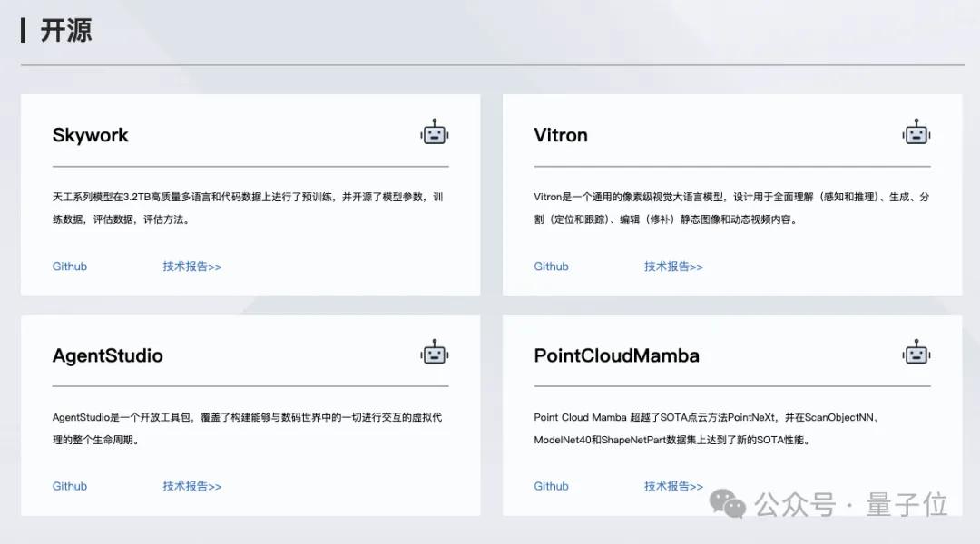The width and height of the screenshot is (980, 544).
Task: Click the robot icon on the Vitron card
Action: click(916, 133)
